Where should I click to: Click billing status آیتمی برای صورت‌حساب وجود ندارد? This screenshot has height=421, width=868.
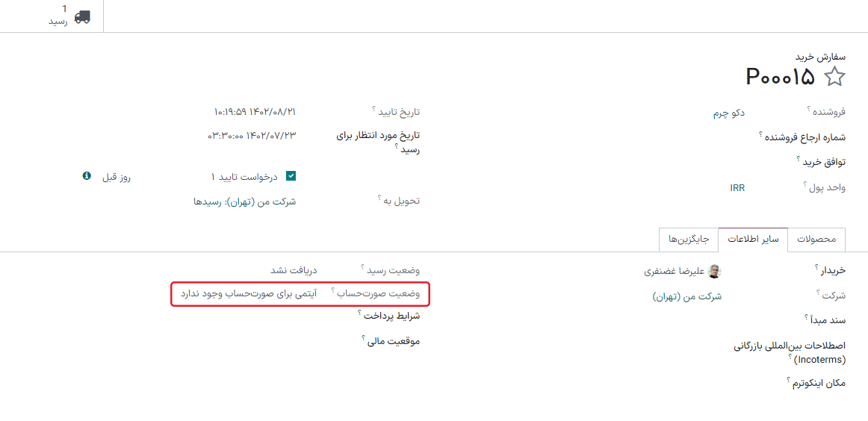click(x=249, y=294)
